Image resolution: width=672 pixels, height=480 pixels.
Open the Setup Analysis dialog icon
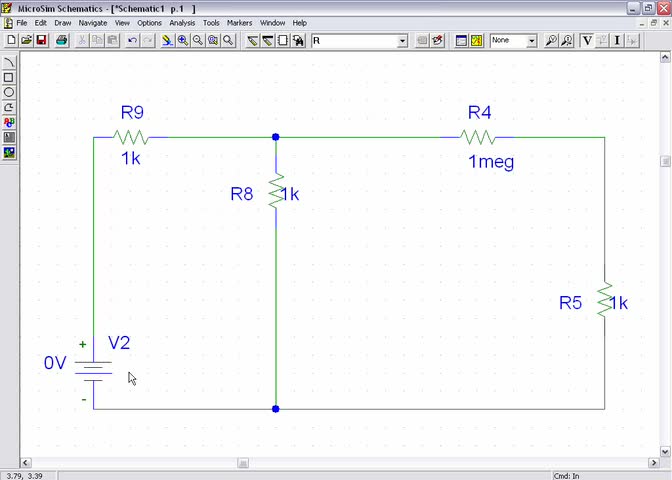click(x=461, y=40)
